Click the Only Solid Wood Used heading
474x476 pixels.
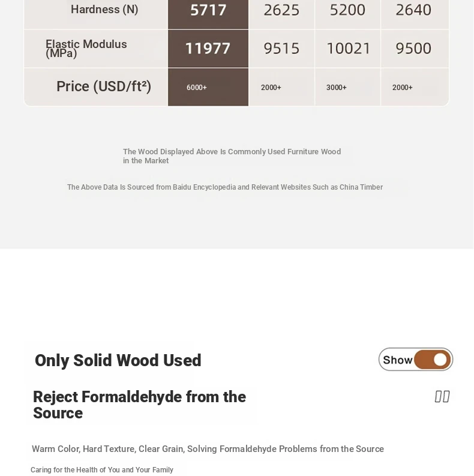click(x=118, y=360)
